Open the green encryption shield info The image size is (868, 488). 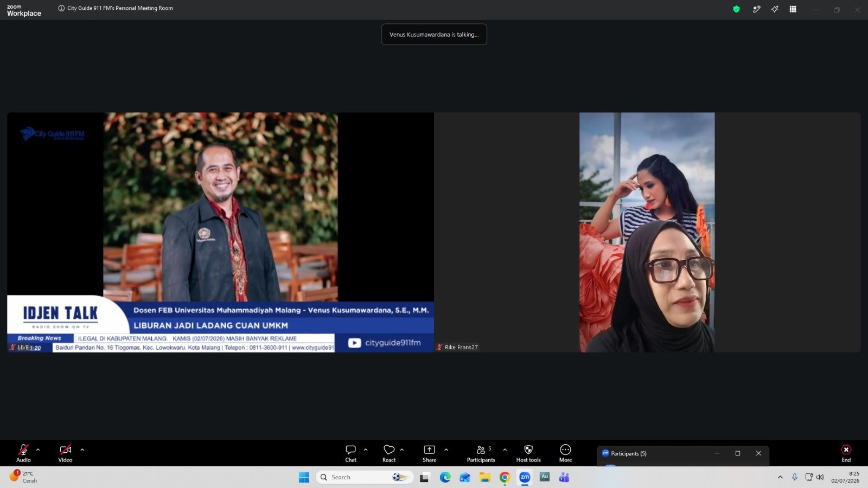736,9
